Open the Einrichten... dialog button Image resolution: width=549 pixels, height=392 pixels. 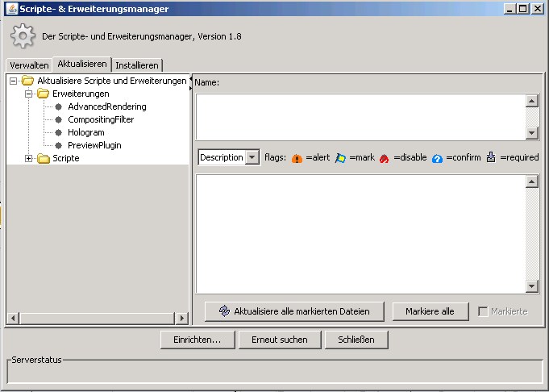point(198,340)
